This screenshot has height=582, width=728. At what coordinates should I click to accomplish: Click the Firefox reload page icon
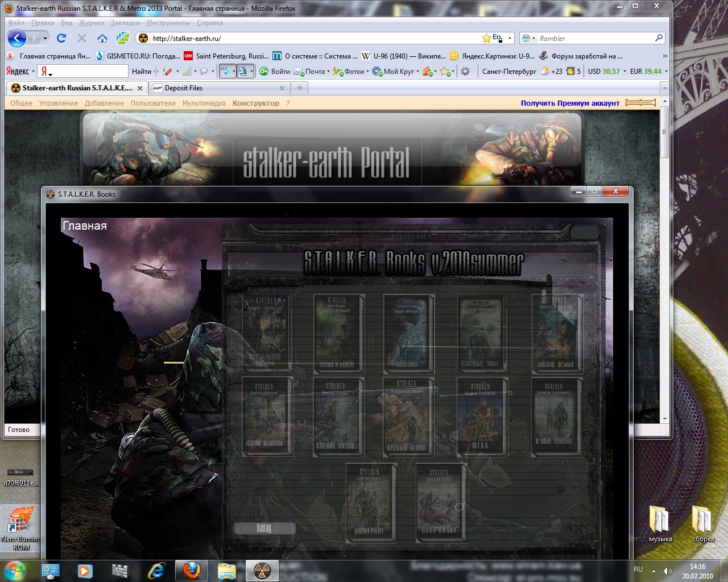point(61,38)
